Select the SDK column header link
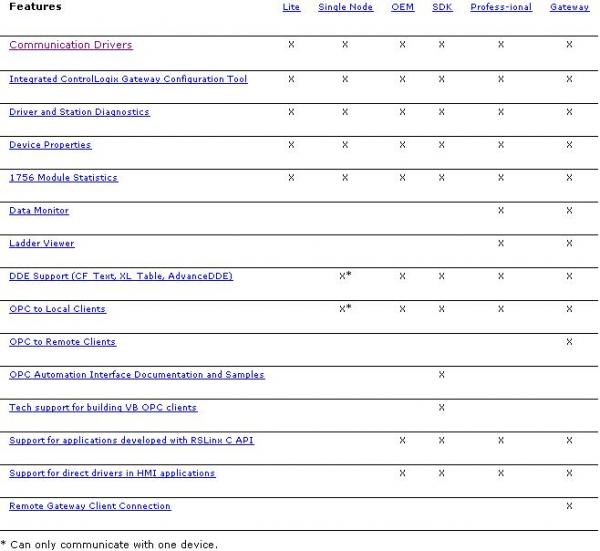Image resolution: width=600 pixels, height=551 pixels. [442, 7]
